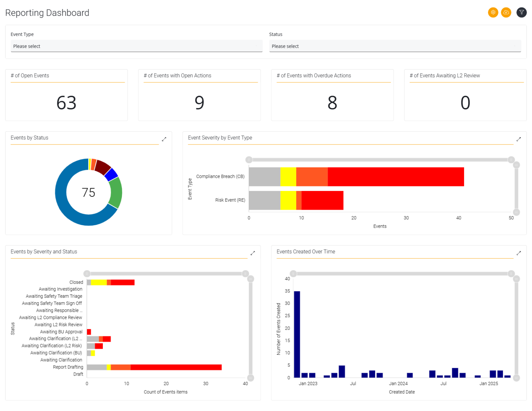Expand the Events Created Over Time chart
532x411 pixels.
[518, 253]
